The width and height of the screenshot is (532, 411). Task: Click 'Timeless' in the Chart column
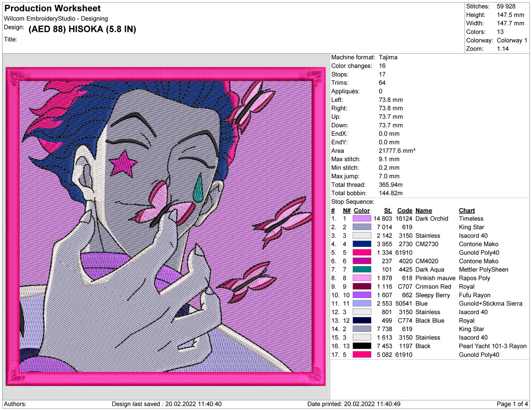click(x=471, y=219)
